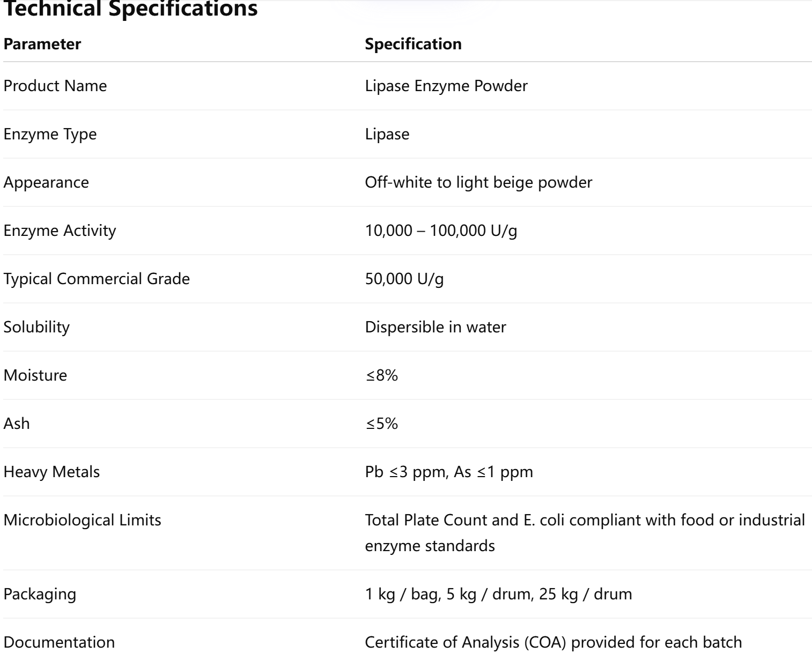Click the Typical Commercial Grade label
Screen dimensions: 812x653
pyautogui.click(x=97, y=279)
